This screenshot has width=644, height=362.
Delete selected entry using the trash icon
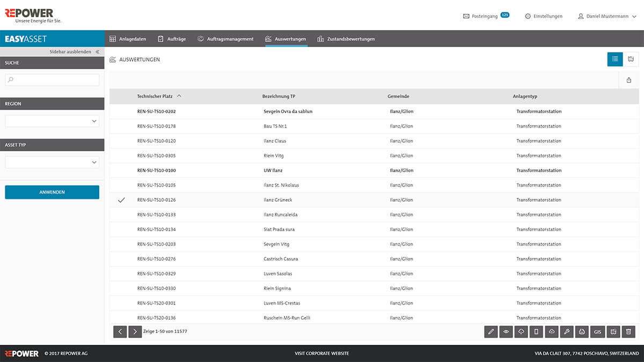[628, 331]
